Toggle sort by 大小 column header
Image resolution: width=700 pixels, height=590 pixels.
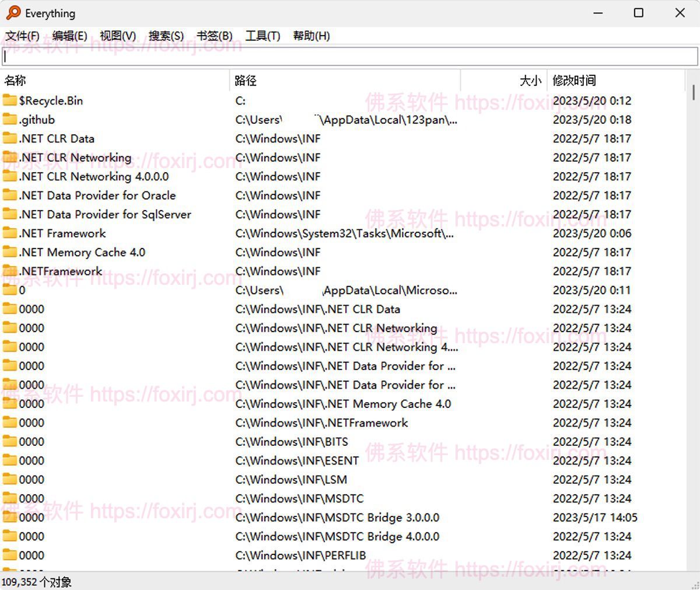pos(530,80)
